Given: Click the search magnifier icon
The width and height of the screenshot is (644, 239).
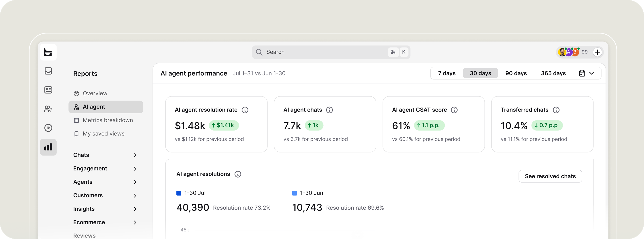Looking at the screenshot, I should [x=259, y=52].
